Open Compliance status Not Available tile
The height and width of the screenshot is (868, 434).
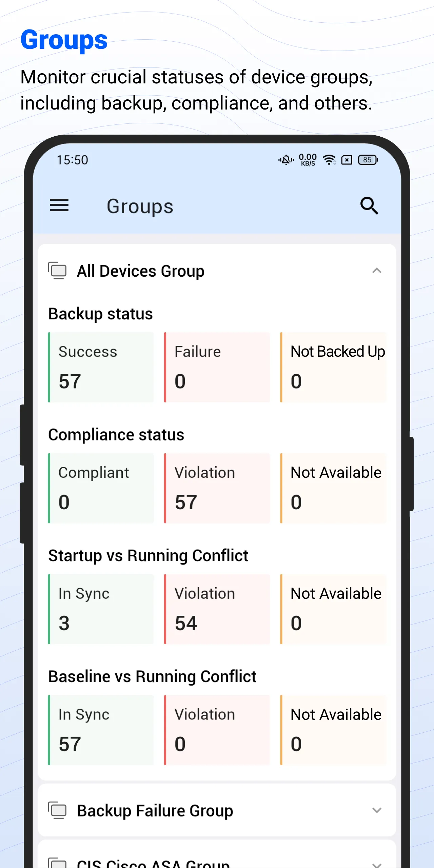click(333, 488)
